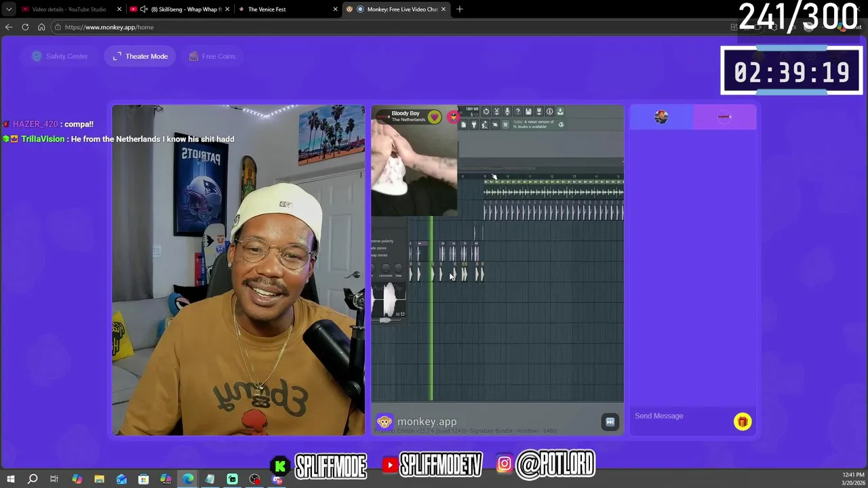Image resolution: width=868 pixels, height=488 pixels.
Task: Close the YouTube Studio tab
Action: pyautogui.click(x=119, y=9)
